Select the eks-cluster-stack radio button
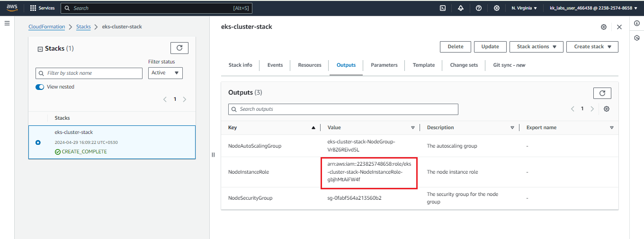 click(x=38, y=142)
